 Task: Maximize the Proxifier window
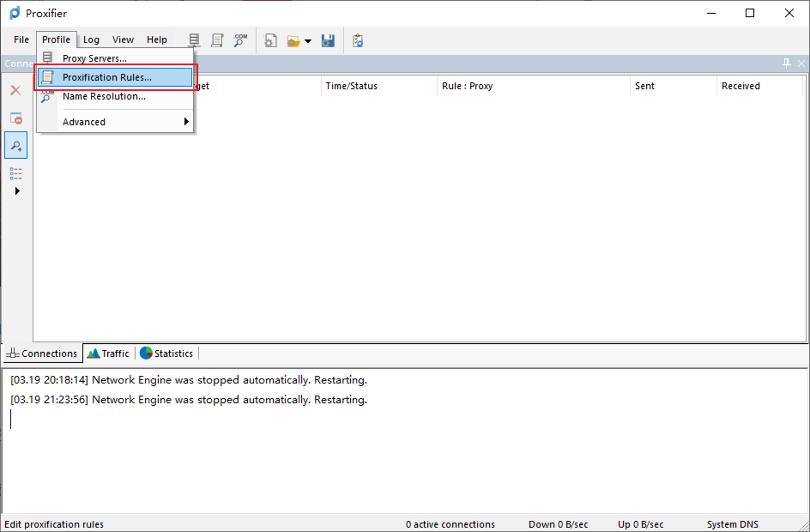[750, 13]
